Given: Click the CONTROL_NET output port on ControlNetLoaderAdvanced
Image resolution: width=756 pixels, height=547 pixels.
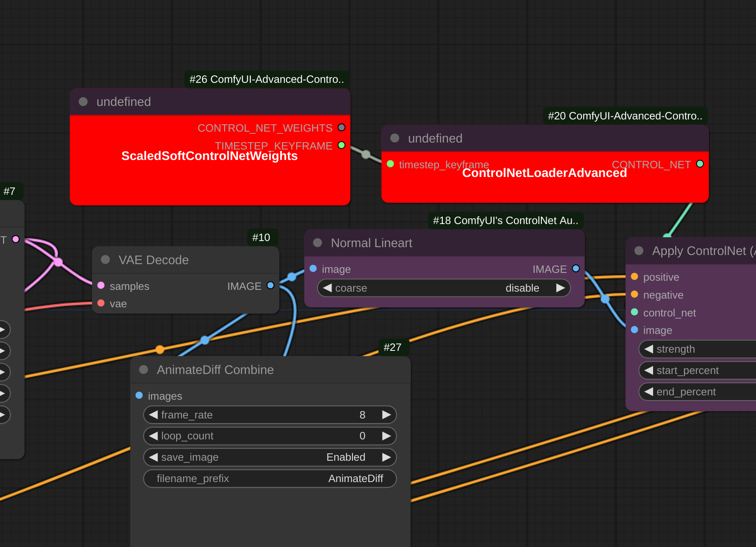Looking at the screenshot, I should pos(700,164).
